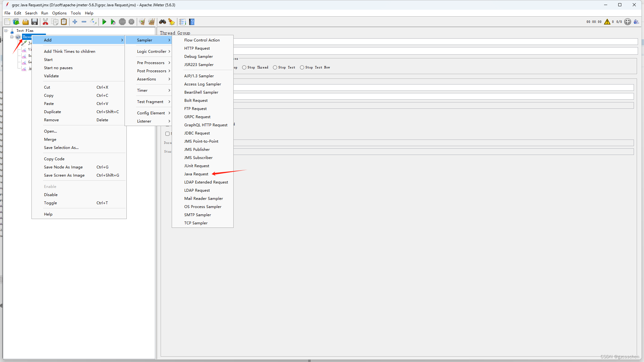Viewport: 644px width, 362px height.
Task: Select the Stop Test Now radio button
Action: point(302,68)
